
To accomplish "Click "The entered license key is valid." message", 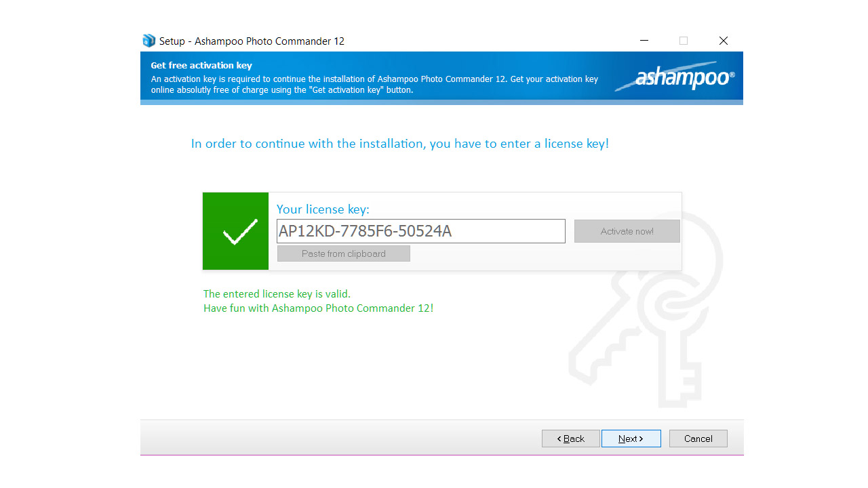I will tap(277, 294).
